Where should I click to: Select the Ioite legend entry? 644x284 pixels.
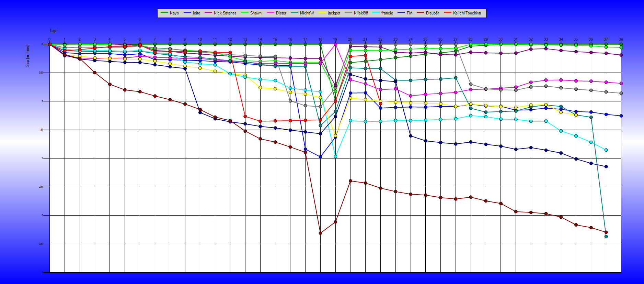192,13
